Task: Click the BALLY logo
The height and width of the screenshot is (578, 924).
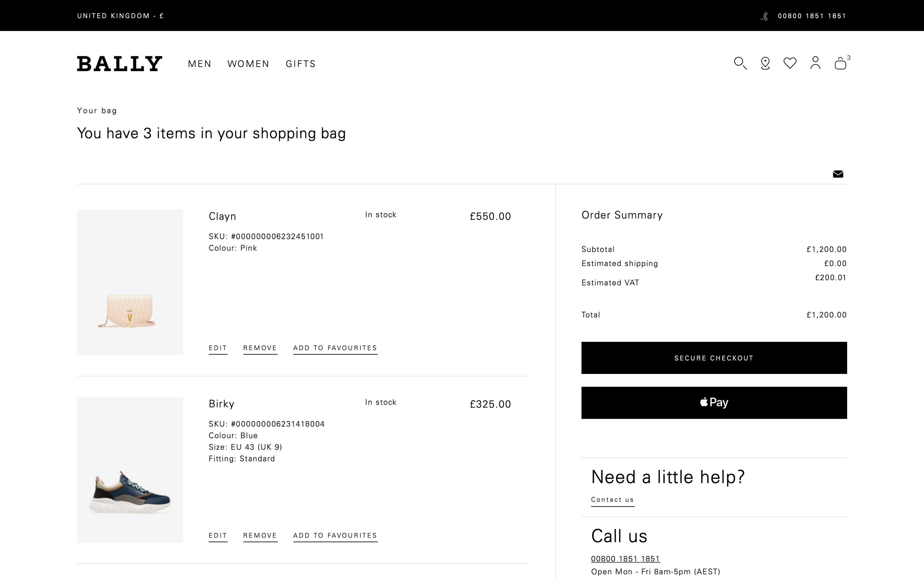Action: [120, 64]
